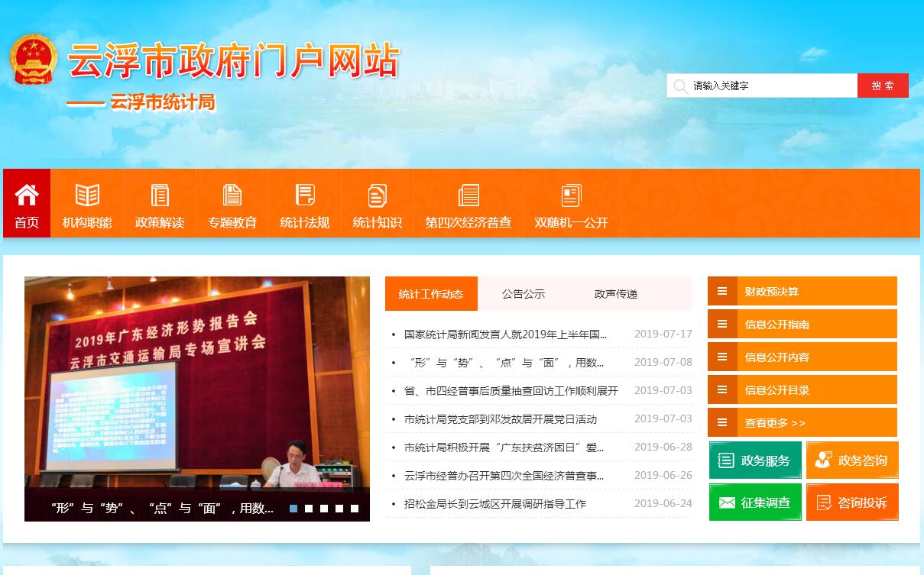Switch to the 公告公示 tab
The width and height of the screenshot is (924, 575).
[524, 294]
